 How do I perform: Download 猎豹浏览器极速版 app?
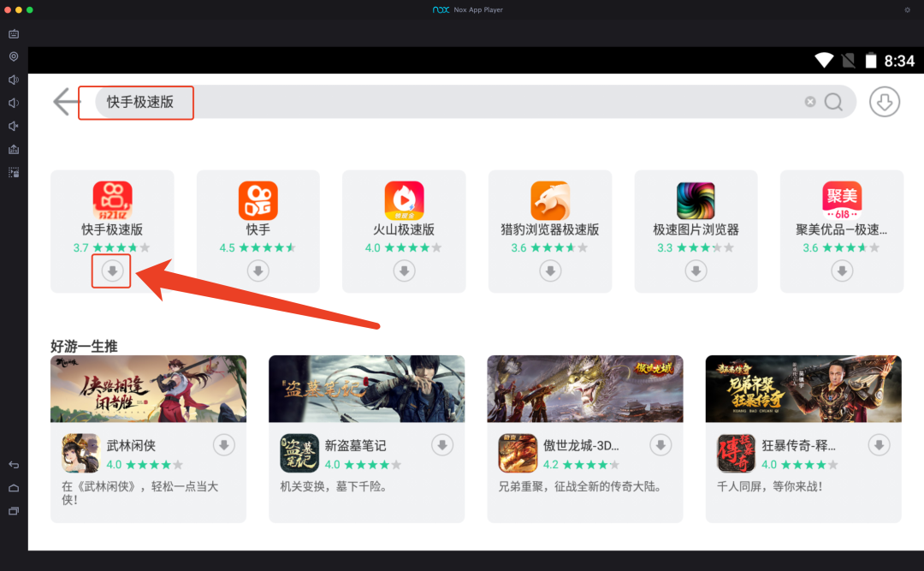click(x=550, y=271)
